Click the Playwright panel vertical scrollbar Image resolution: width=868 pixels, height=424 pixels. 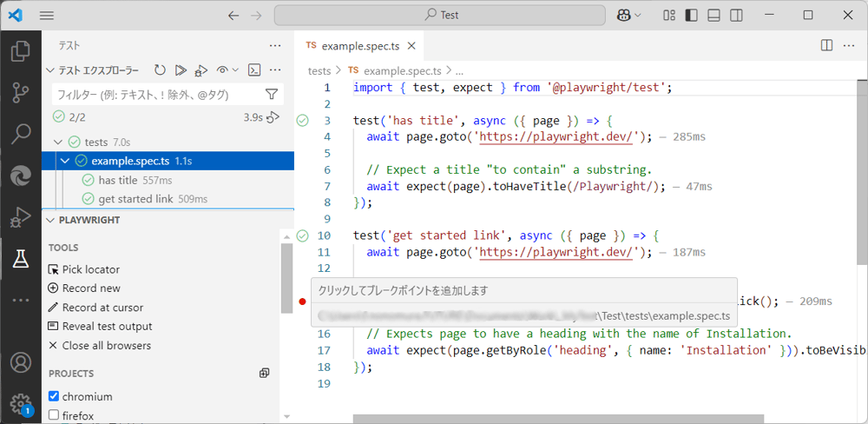(x=286, y=278)
